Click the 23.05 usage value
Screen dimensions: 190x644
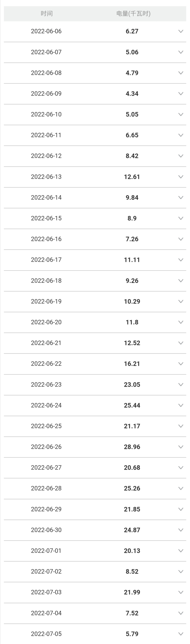coord(132,385)
